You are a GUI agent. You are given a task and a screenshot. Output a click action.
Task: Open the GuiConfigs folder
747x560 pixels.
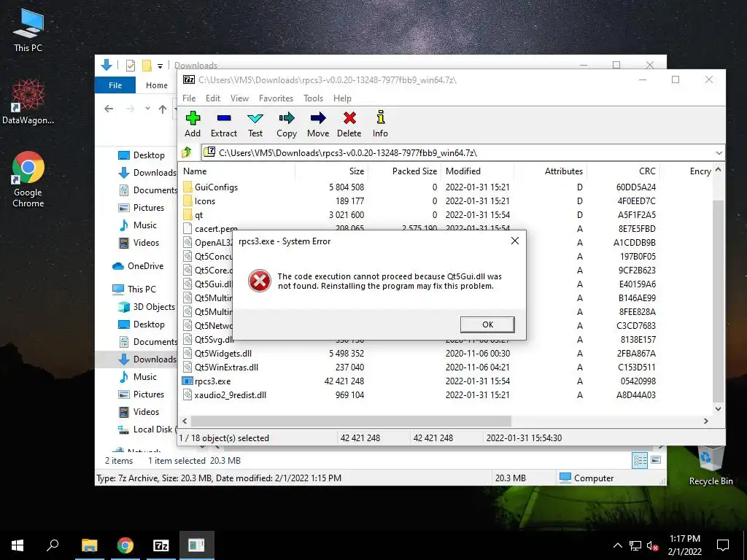pos(216,187)
